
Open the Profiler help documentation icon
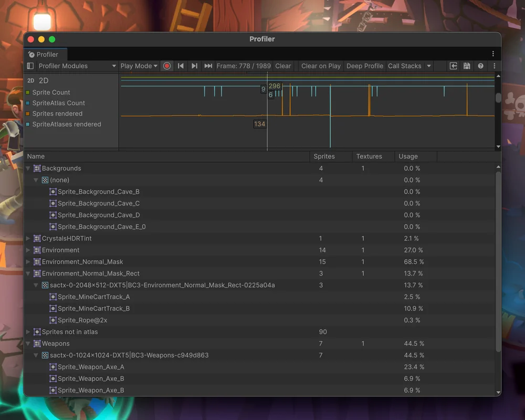click(x=480, y=66)
